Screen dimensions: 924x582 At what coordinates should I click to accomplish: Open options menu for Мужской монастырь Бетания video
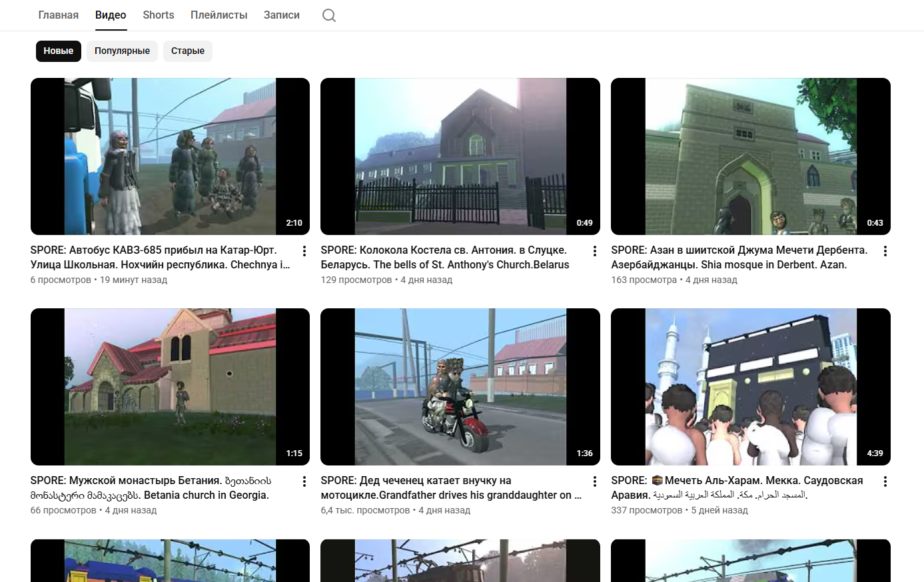(x=304, y=481)
